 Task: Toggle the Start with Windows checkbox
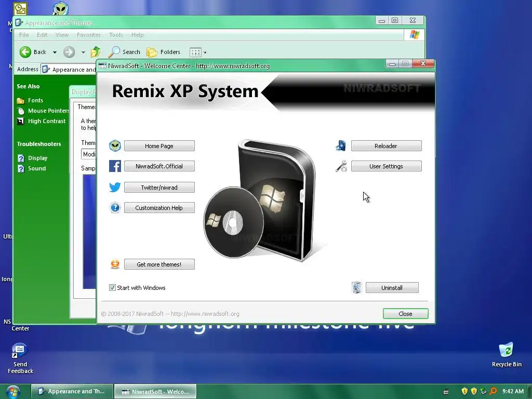(112, 288)
